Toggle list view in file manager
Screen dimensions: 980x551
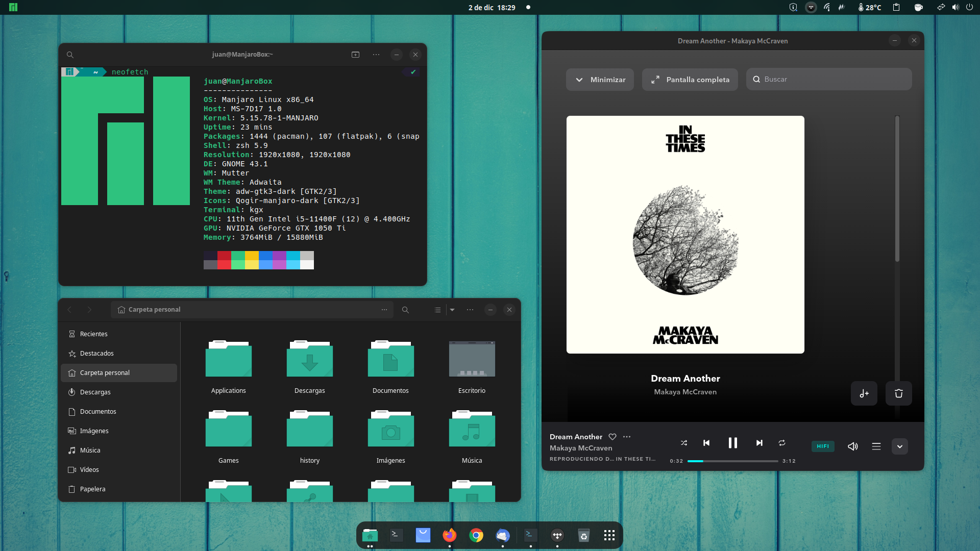pyautogui.click(x=437, y=310)
